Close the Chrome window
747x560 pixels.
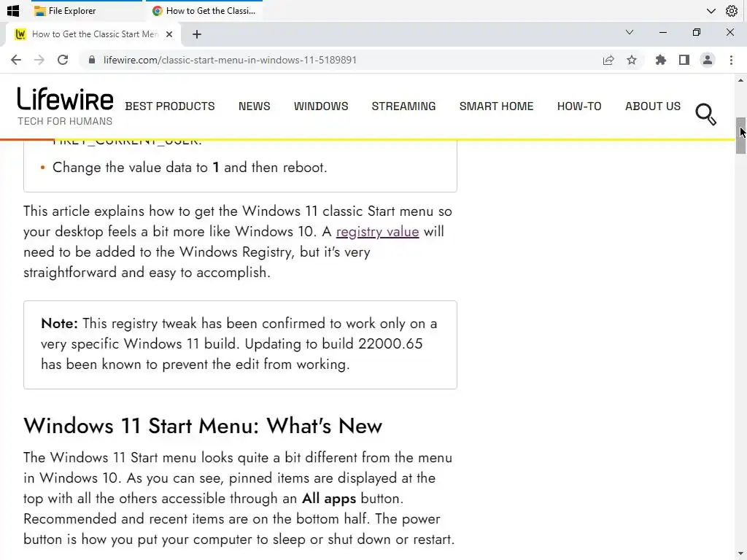tap(729, 32)
